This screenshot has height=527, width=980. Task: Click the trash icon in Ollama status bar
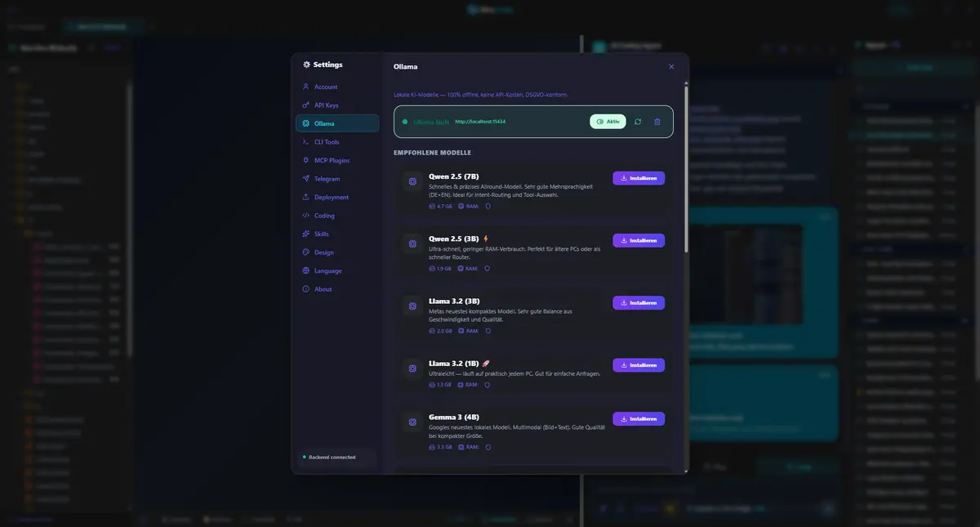tap(657, 122)
